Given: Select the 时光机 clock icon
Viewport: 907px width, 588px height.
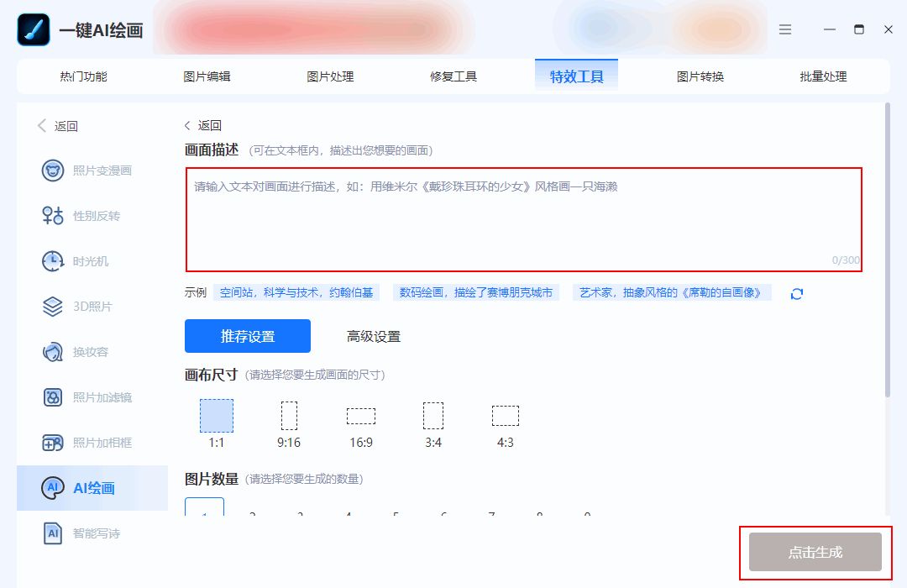Looking at the screenshot, I should pos(53,261).
